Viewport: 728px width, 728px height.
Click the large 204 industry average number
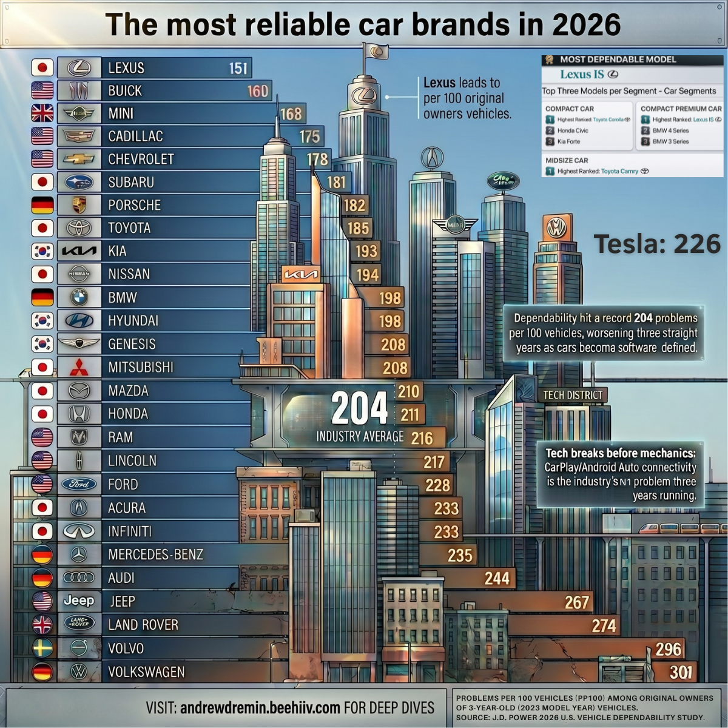tap(360, 408)
